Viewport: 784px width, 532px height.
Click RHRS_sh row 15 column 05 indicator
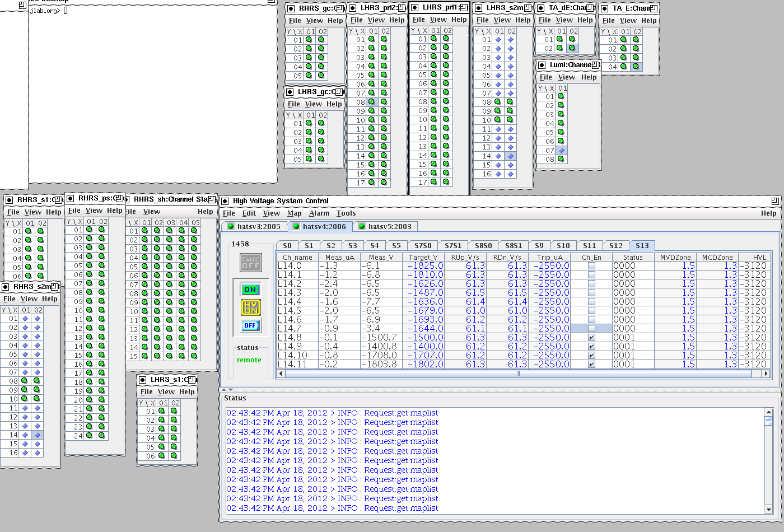tap(194, 356)
